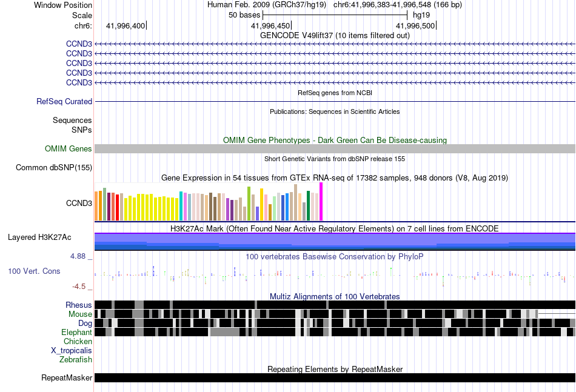Select the RepeatMasker track label
Image resolution: width=576 pixels, height=392 pixels.
67,377
